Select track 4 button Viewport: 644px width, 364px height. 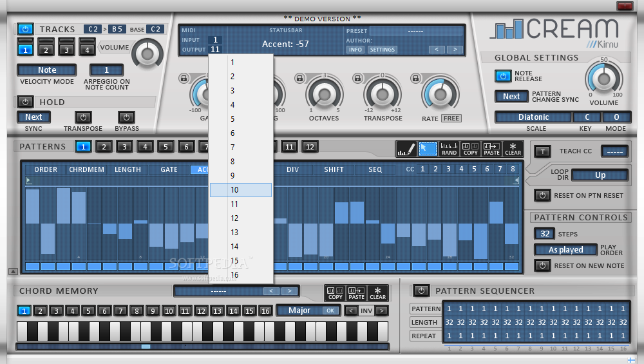point(87,50)
